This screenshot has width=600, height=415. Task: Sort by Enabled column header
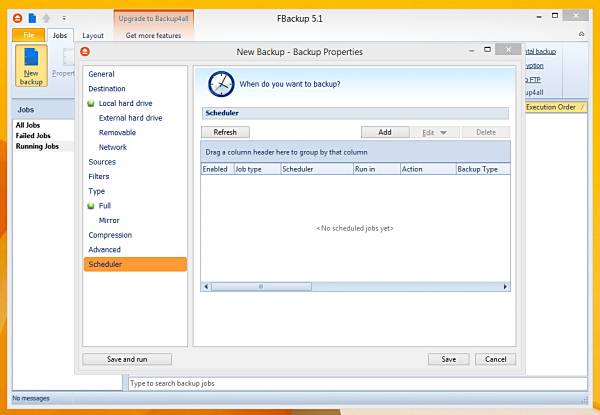click(217, 169)
